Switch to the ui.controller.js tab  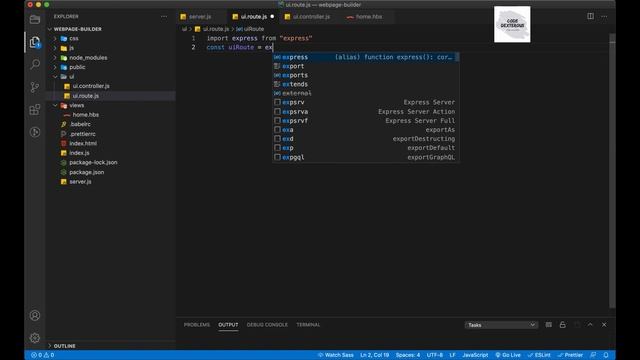[x=311, y=17]
